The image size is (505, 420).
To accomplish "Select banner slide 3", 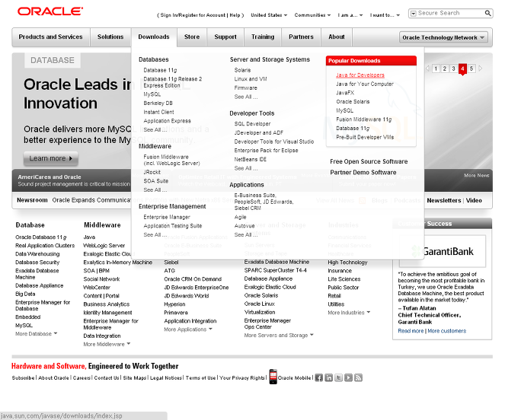I will 453,68.
